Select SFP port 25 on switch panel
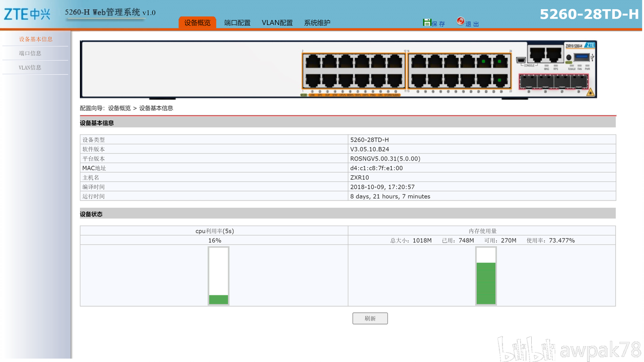The width and height of the screenshot is (644, 362). 529,82
